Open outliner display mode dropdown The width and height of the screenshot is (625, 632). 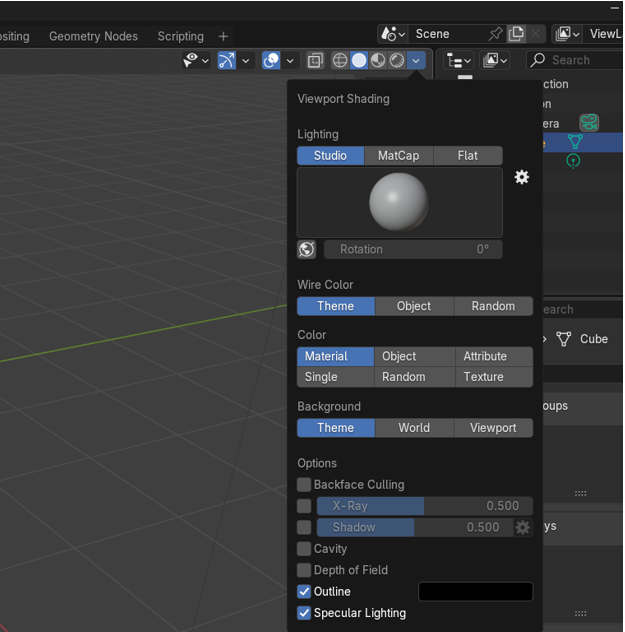(x=459, y=61)
